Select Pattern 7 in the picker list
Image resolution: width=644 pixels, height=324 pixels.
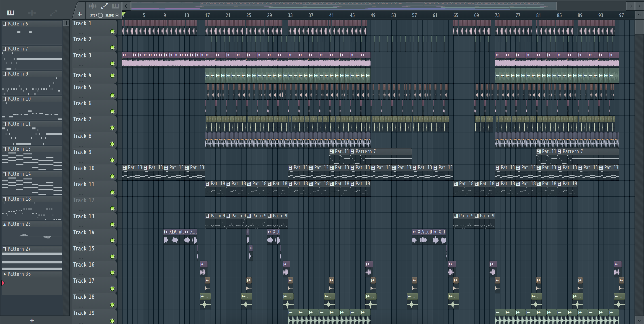click(32, 49)
